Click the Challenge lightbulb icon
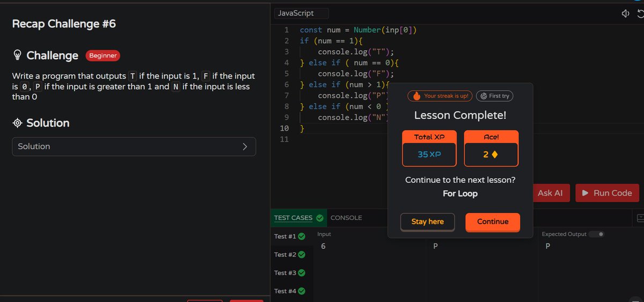The width and height of the screenshot is (644, 302). (17, 55)
